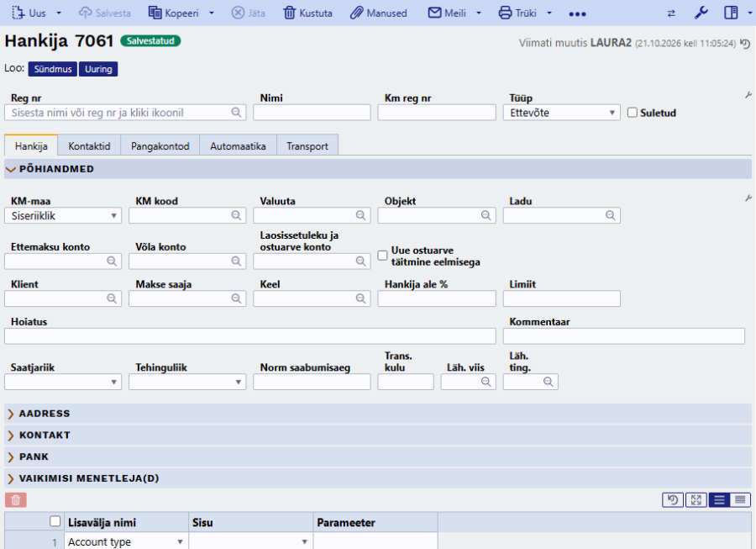Screen dimensions: 756x549
Task: Click the Trüki printer icon
Action: click(505, 13)
